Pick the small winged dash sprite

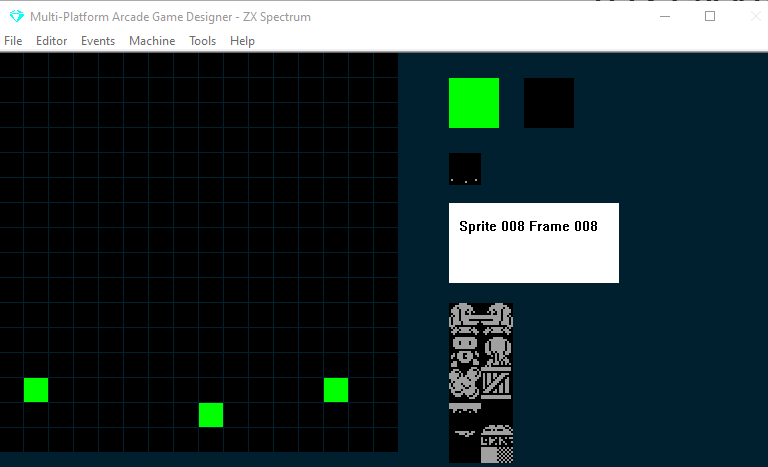coord(464,433)
